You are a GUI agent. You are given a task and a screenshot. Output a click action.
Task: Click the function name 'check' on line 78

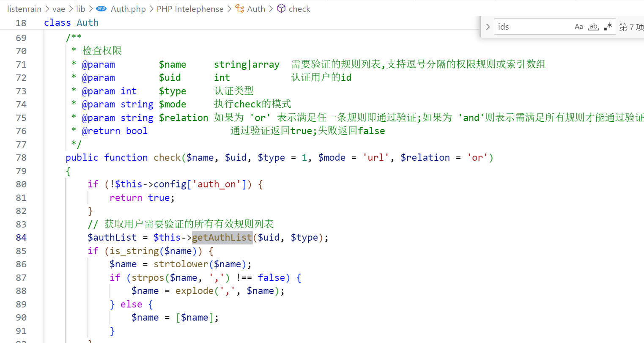(167, 158)
